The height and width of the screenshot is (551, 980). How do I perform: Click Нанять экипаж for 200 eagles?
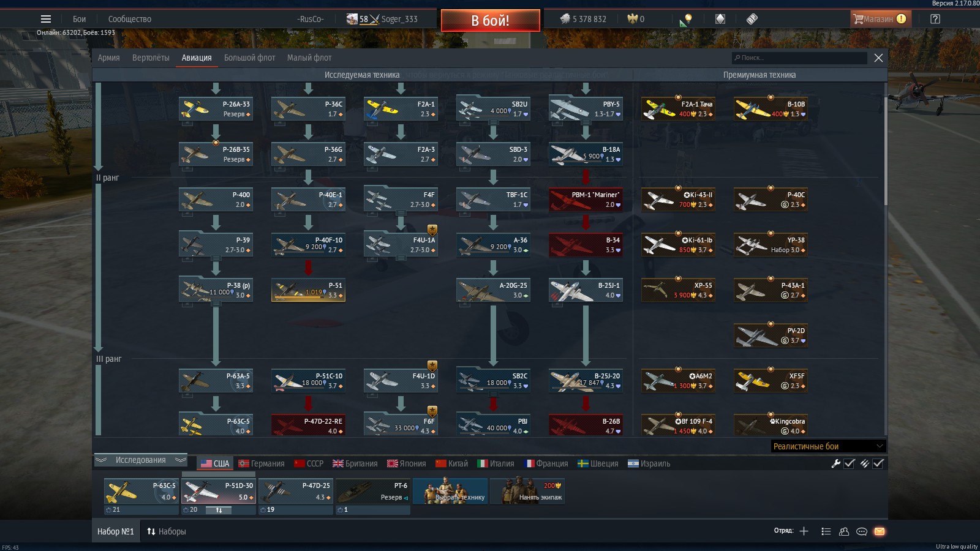pos(527,490)
